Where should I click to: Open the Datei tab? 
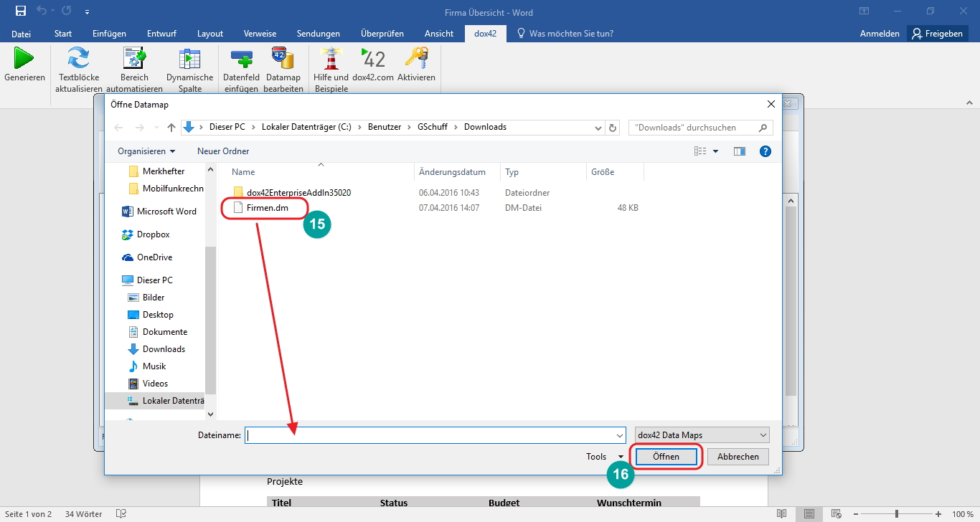pyautogui.click(x=22, y=34)
